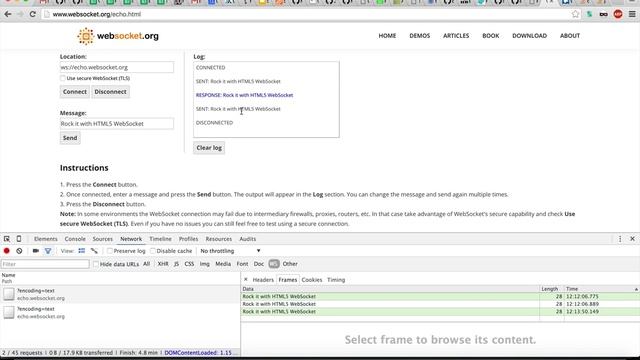Click the glasses extension icon in the toolbar

point(603,14)
